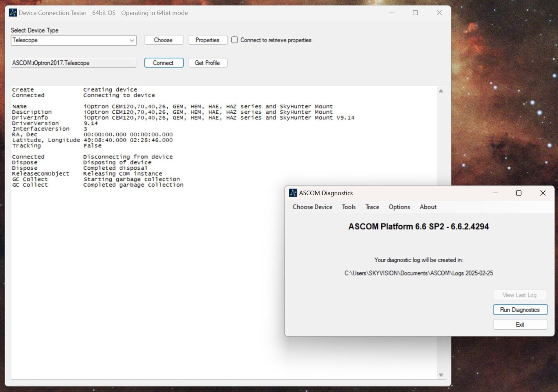Viewport: 558px width, 392px height.
Task: Open the Tools menu in ASCOM Diagnostics
Action: tap(349, 207)
